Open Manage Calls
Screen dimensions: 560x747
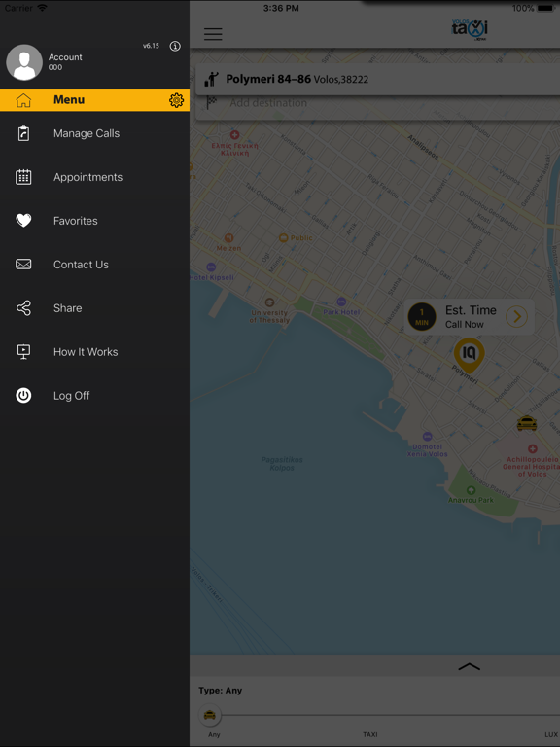coord(94,133)
